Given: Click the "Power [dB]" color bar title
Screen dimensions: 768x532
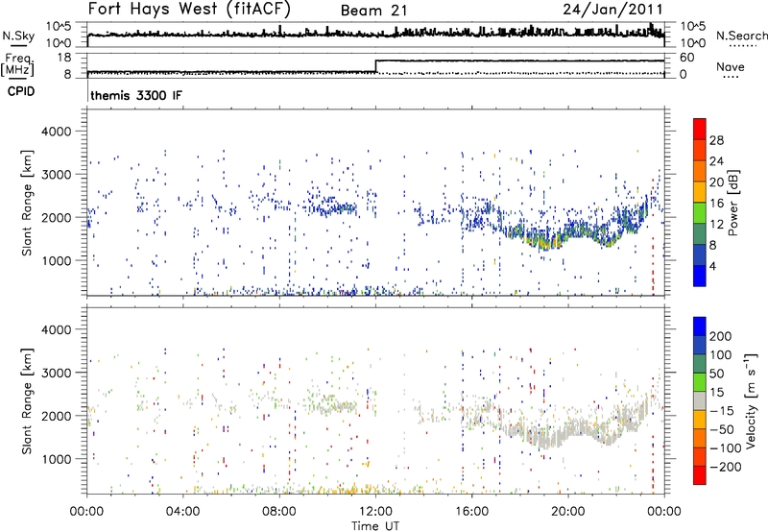Looking at the screenshot, I should coord(732,203).
